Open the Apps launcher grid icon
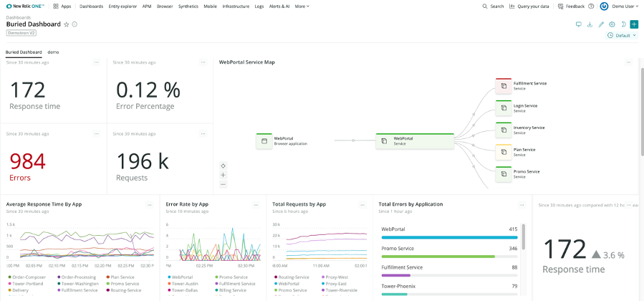The image size is (644, 301). [56, 6]
